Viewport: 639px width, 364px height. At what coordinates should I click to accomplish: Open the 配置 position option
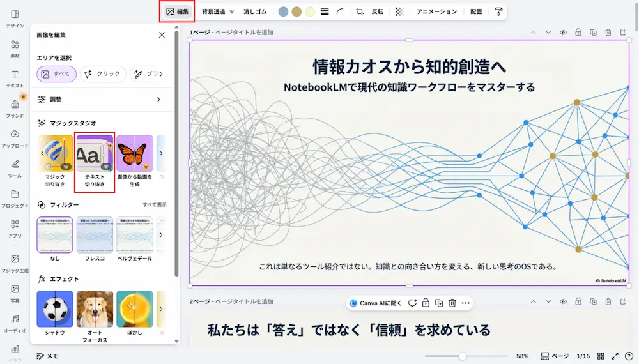tap(476, 11)
